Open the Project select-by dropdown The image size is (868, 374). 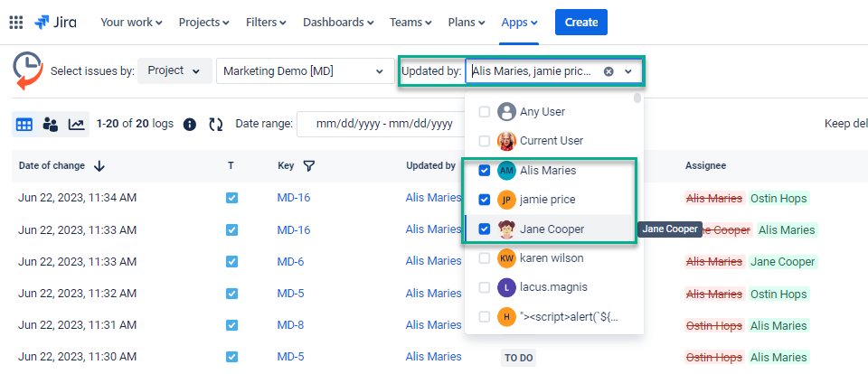coord(175,70)
